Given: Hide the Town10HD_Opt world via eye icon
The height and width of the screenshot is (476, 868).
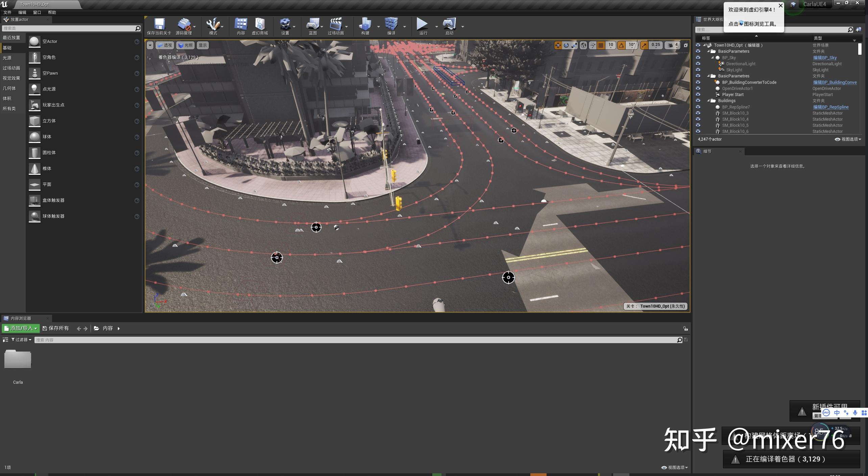Looking at the screenshot, I should pos(698,45).
